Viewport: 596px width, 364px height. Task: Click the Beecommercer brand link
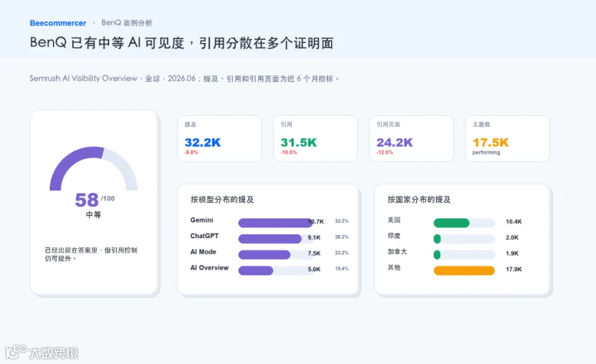(58, 23)
